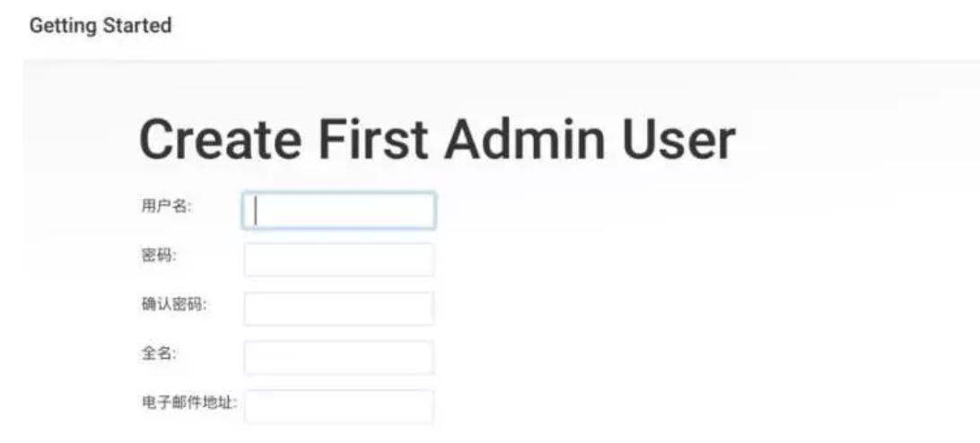The image size is (980, 443).
Task: Click the blinking text cursor in username box
Action: (257, 211)
